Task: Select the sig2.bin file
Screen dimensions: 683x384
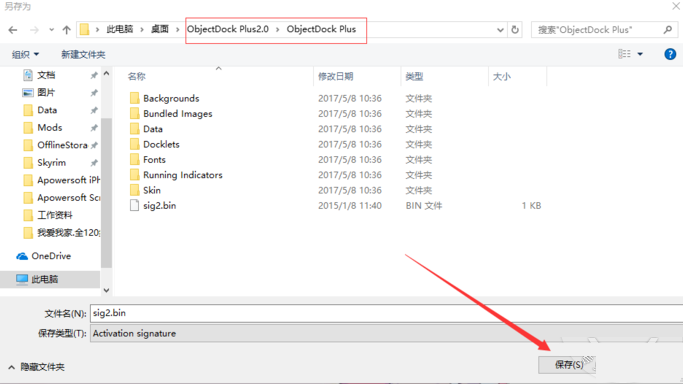Action: (159, 205)
